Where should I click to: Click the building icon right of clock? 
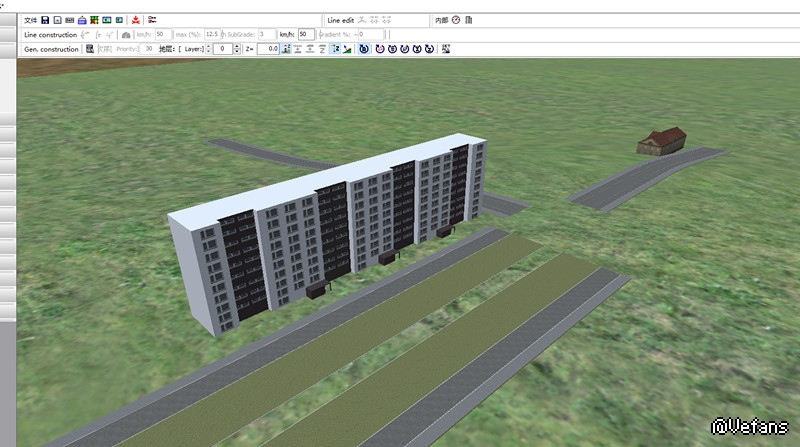468,20
